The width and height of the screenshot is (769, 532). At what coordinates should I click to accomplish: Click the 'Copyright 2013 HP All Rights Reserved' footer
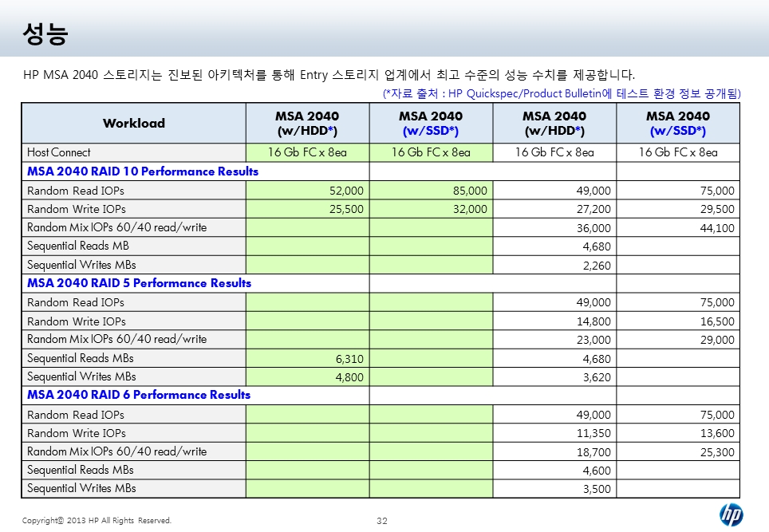(97, 521)
